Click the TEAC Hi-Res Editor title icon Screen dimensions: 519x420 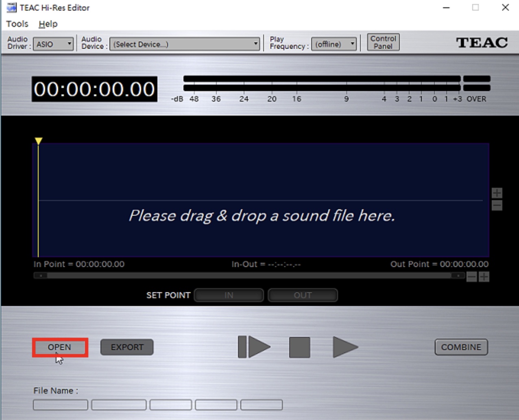[x=11, y=7]
